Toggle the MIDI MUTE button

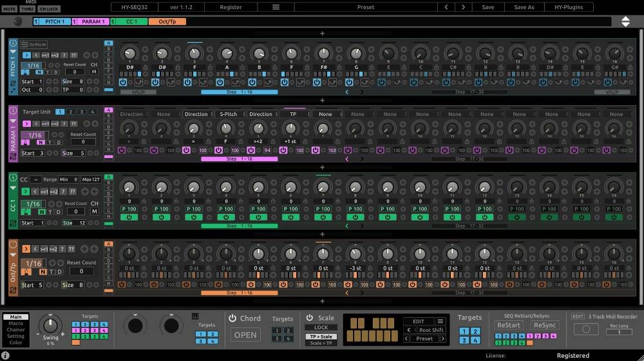tap(9, 9)
